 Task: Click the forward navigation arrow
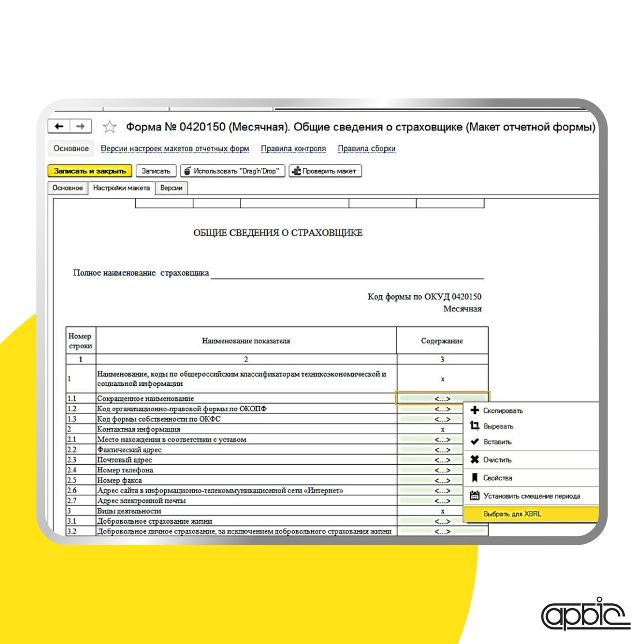(80, 126)
